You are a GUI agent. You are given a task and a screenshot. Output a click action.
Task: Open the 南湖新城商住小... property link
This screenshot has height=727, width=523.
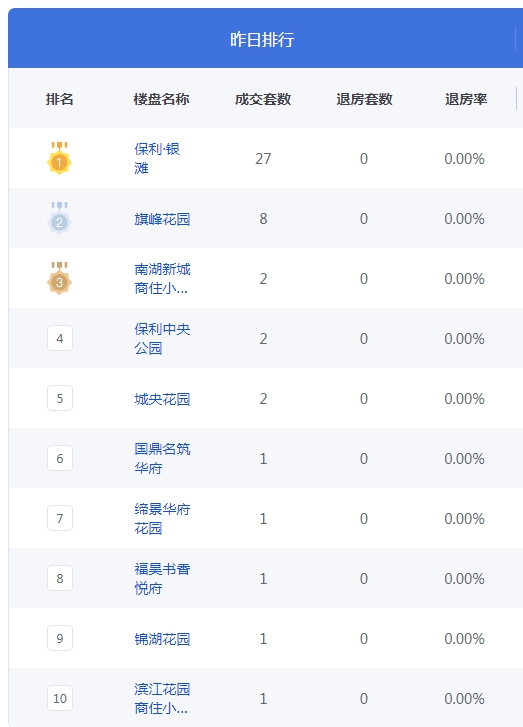[x=162, y=279]
